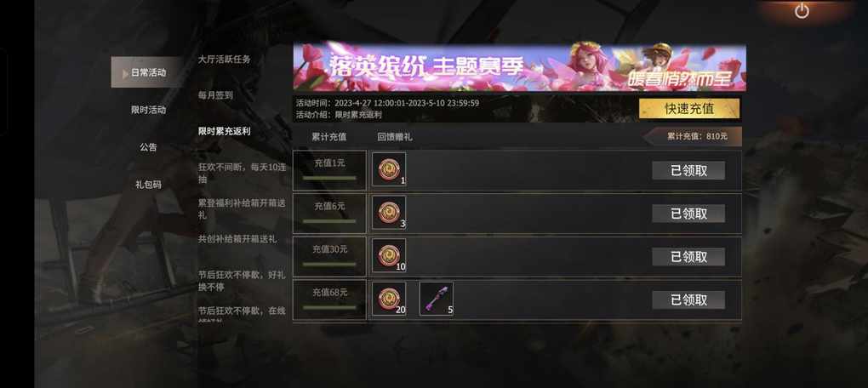The height and width of the screenshot is (388, 868).
Task: Open the 礼包码 tab
Action: 148,185
